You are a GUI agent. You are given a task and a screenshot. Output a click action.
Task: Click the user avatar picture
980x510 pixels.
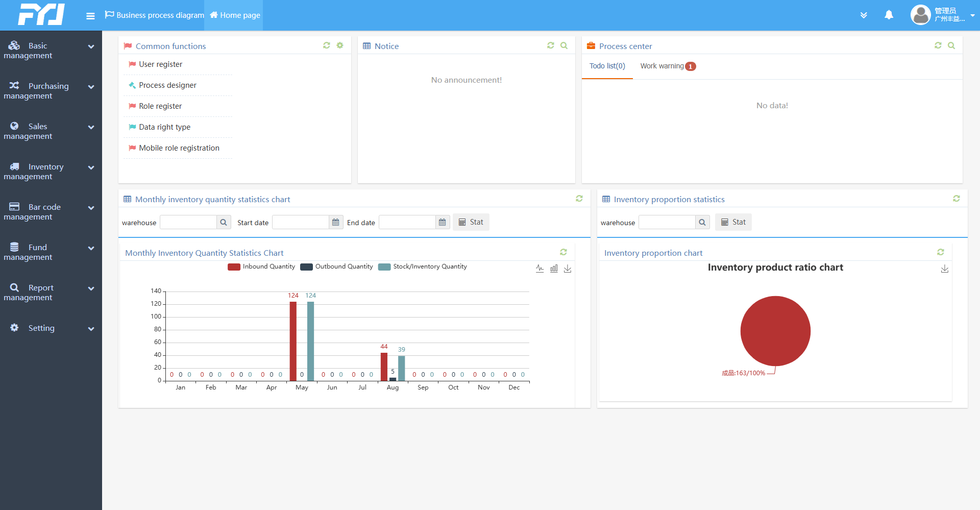point(921,15)
